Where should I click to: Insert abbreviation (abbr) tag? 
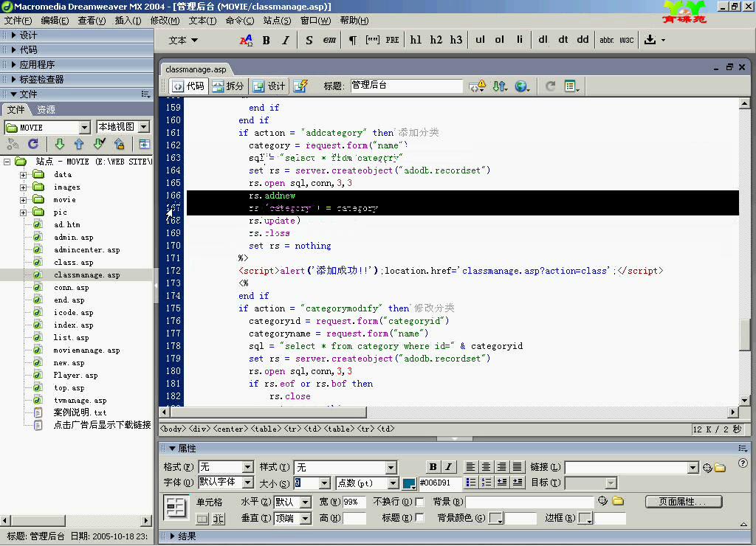point(607,41)
